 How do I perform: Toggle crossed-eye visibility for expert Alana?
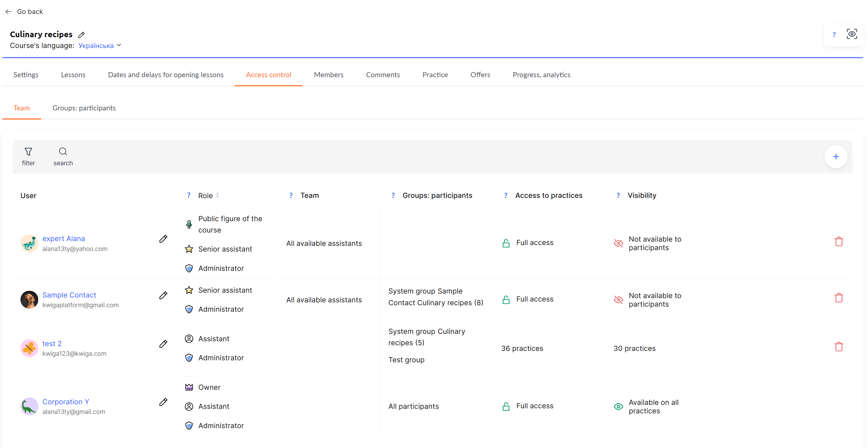click(x=618, y=243)
